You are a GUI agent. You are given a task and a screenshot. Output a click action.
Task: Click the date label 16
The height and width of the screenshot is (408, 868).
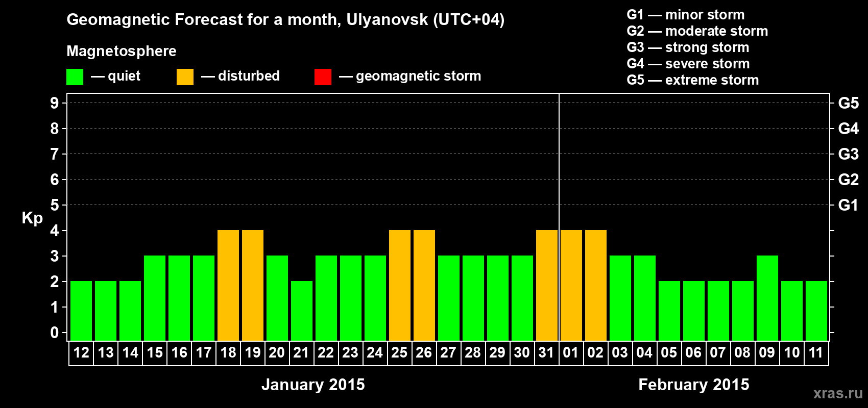click(x=179, y=352)
